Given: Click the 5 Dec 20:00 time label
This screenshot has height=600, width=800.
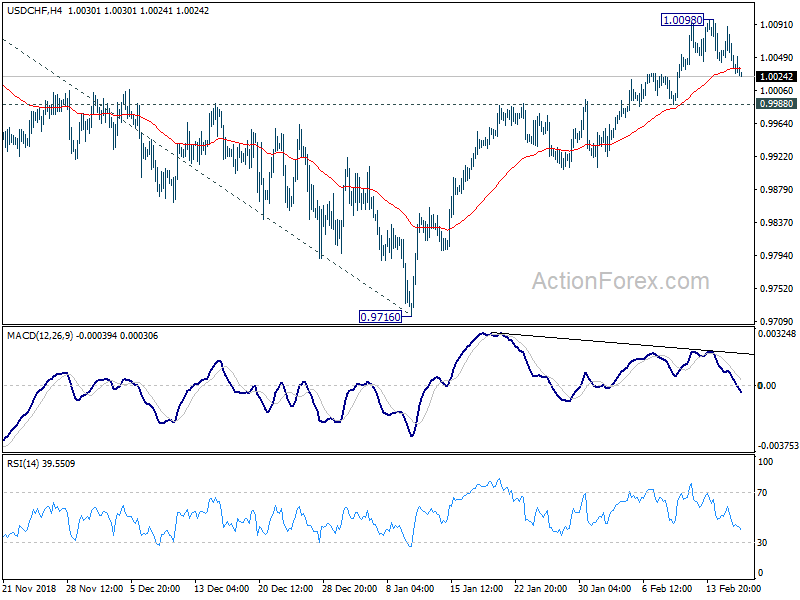Looking at the screenshot, I should 155,588.
